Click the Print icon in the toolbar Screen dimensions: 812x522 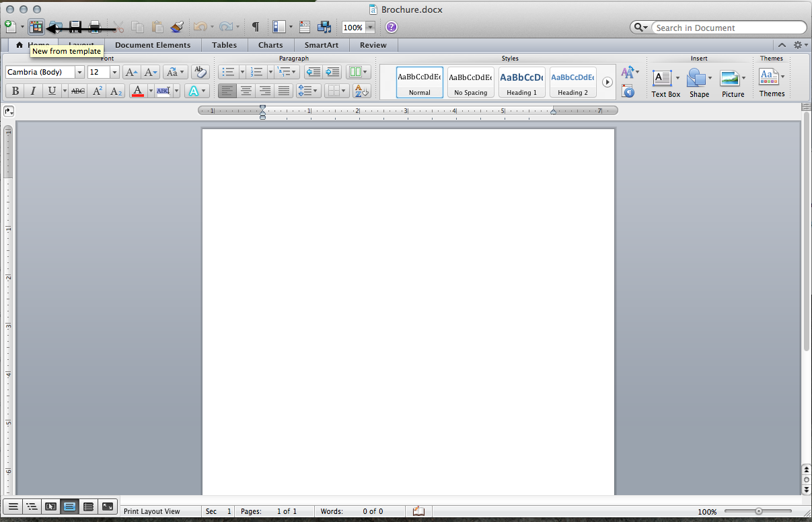coord(95,27)
